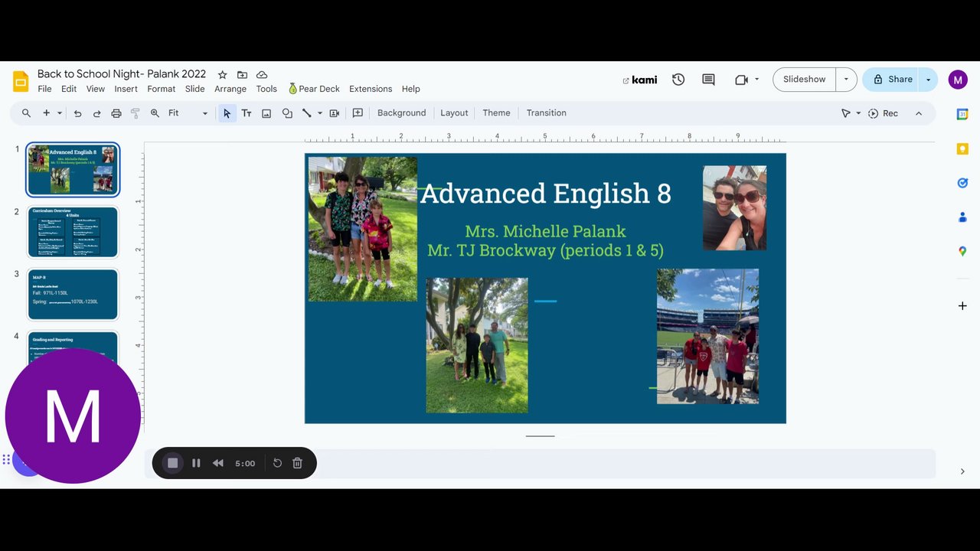
Task: Click the Background button
Action: click(401, 113)
